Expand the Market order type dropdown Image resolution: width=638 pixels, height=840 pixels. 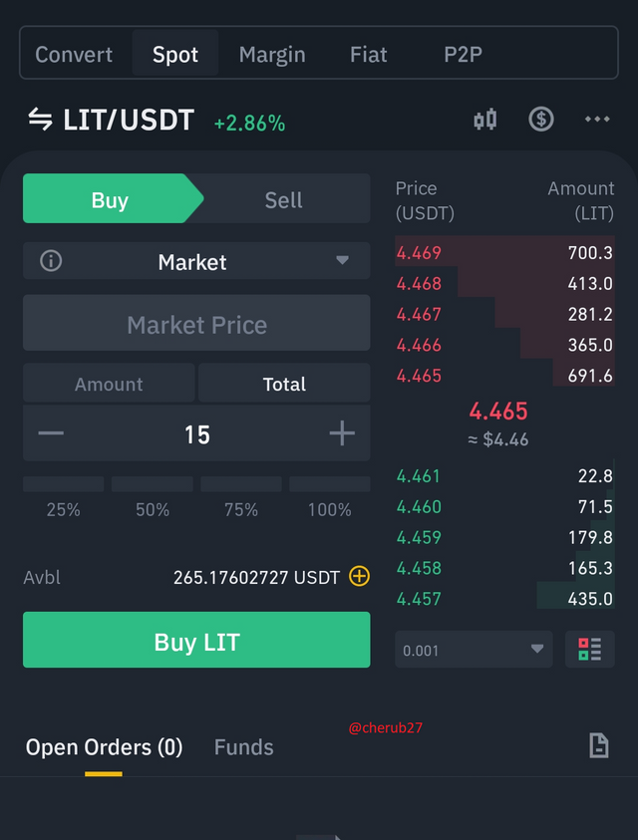pos(196,261)
